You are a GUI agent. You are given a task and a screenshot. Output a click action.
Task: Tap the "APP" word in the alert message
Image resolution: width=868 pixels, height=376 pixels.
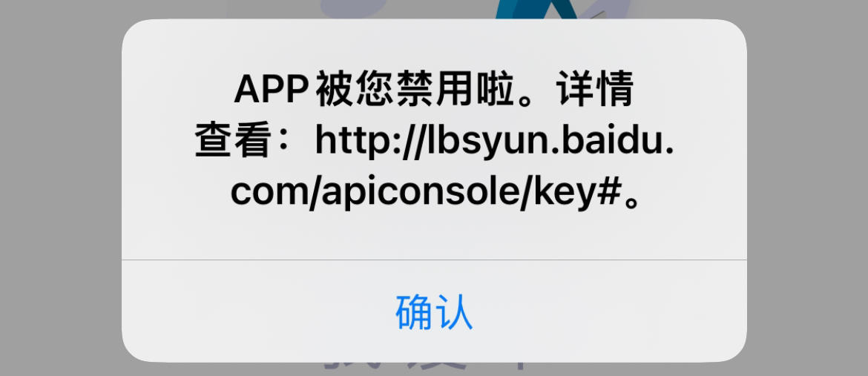click(271, 90)
